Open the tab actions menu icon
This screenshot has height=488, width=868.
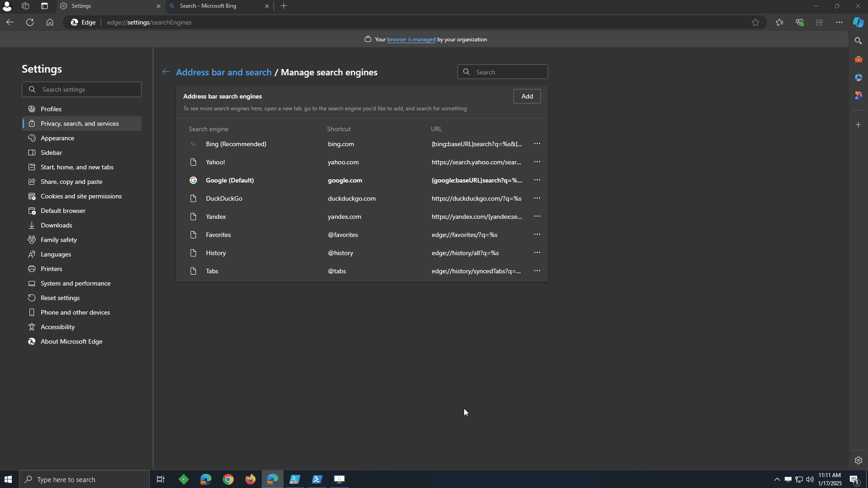click(x=44, y=6)
